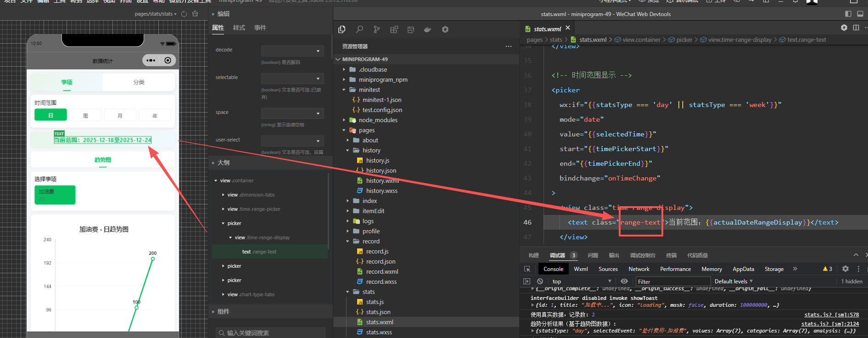Screen dimensions: 868x338
Task: Click the simulator refresh icon
Action: click(184, 14)
